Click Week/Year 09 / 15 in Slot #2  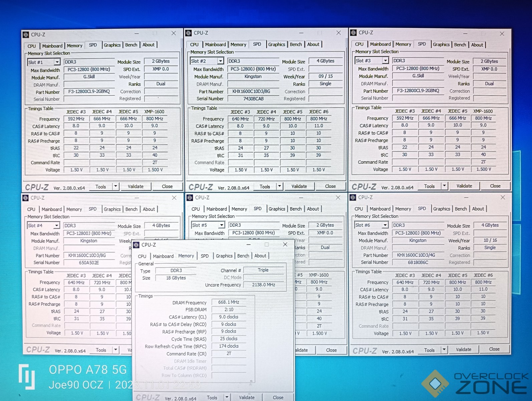[x=325, y=76]
